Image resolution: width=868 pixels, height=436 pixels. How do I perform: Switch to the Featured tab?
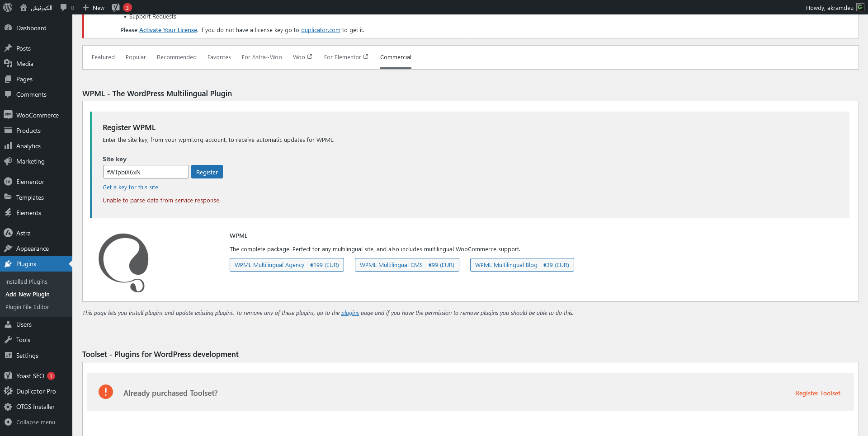click(x=103, y=57)
